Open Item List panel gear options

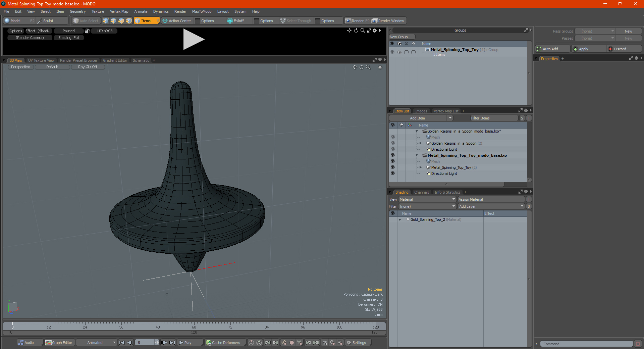coord(526,110)
